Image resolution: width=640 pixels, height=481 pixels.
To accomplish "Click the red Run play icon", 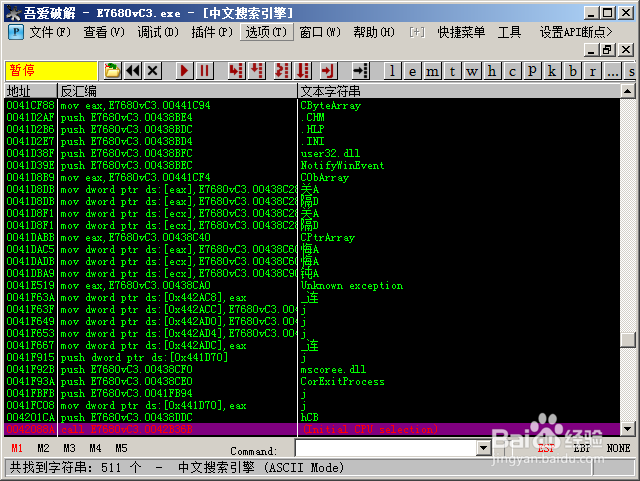I will (184, 71).
